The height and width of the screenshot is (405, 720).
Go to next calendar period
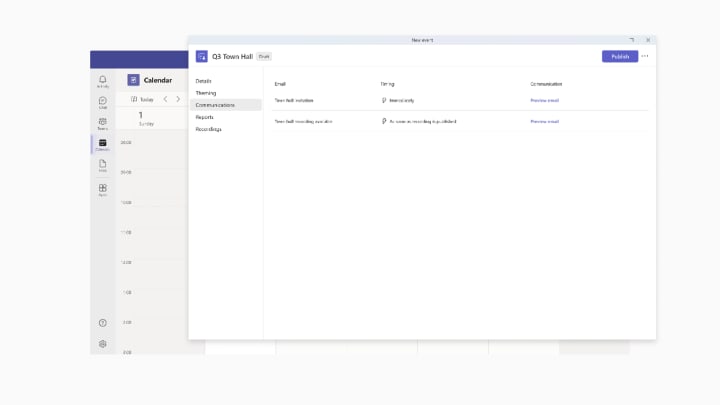coord(178,99)
